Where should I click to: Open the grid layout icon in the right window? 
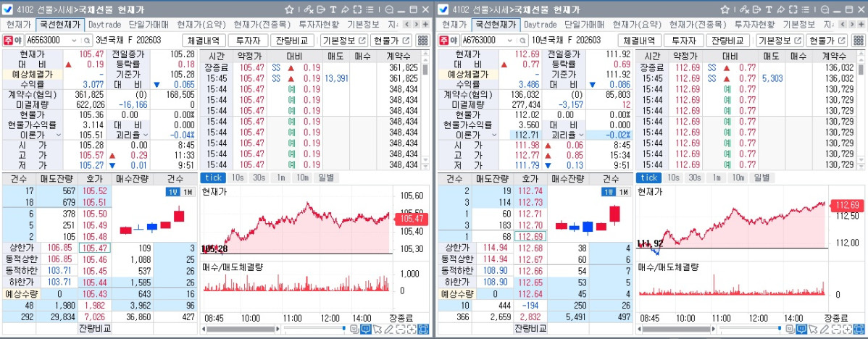pyautogui.click(x=859, y=41)
